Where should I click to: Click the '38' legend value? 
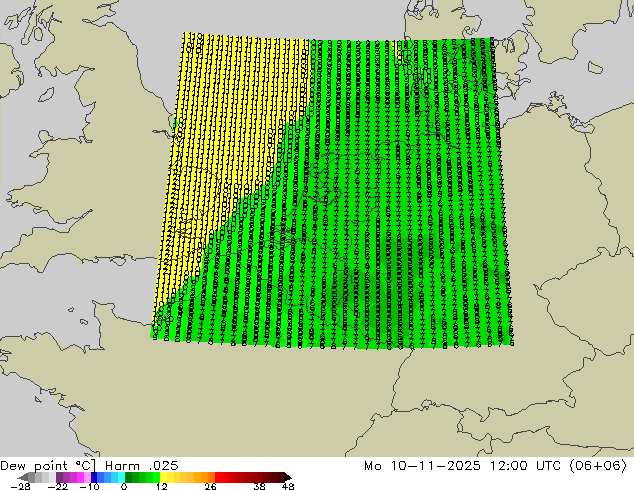[259, 486]
